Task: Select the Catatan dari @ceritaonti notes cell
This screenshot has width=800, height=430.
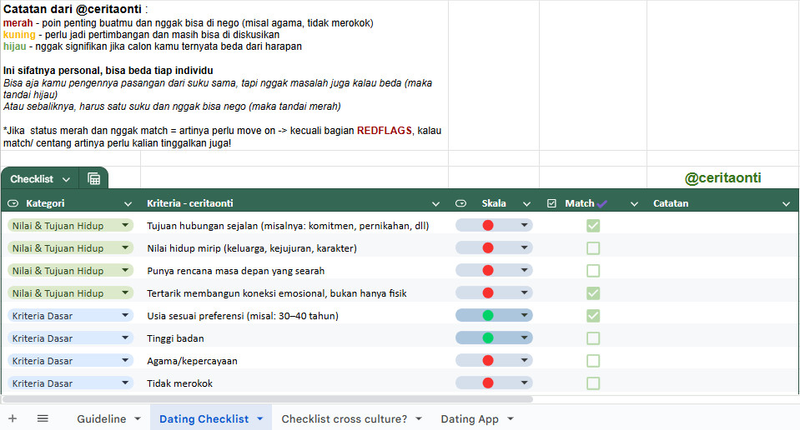Action: coord(224,75)
